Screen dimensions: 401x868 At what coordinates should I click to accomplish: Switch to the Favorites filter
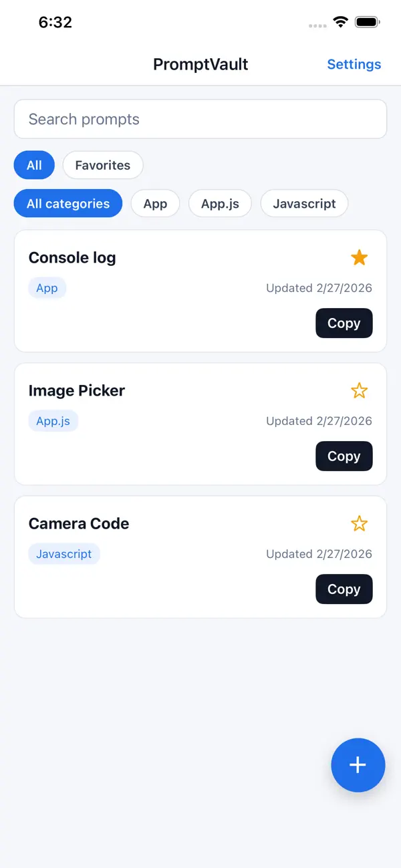(x=103, y=165)
